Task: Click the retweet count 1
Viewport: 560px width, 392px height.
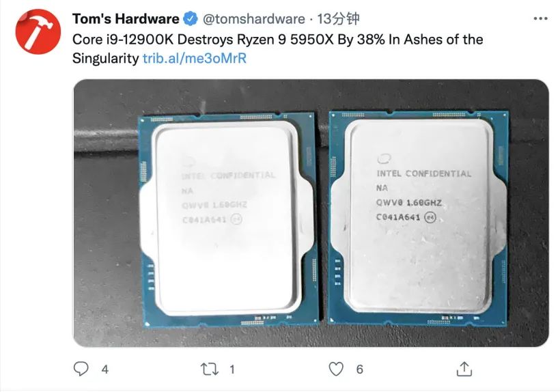Action: pyautogui.click(x=232, y=369)
